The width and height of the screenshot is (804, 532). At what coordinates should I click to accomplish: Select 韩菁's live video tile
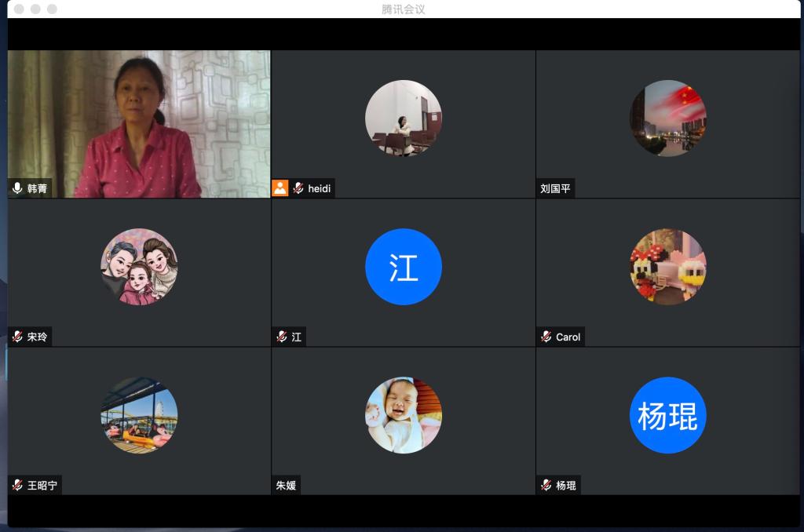pyautogui.click(x=139, y=123)
